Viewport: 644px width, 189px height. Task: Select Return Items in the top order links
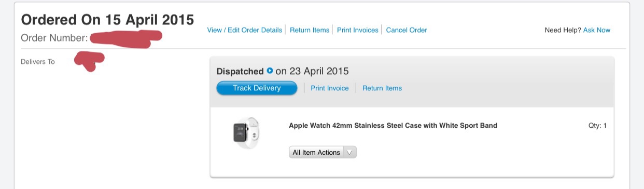click(310, 30)
